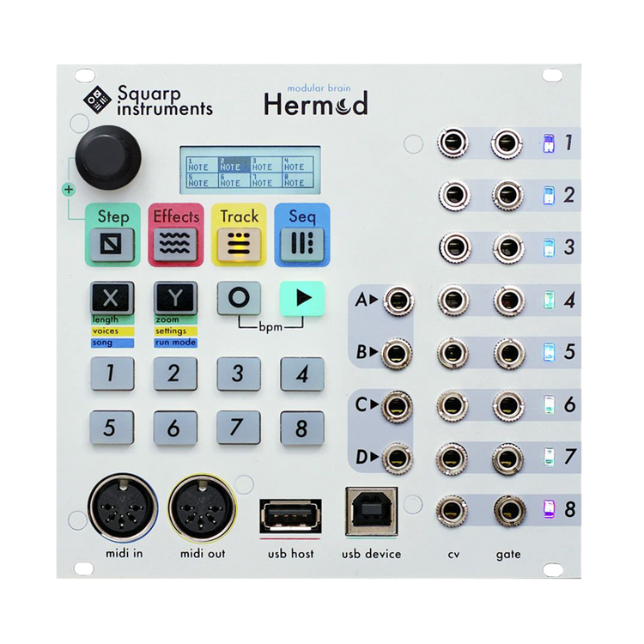Select pad number 2

coord(175,374)
